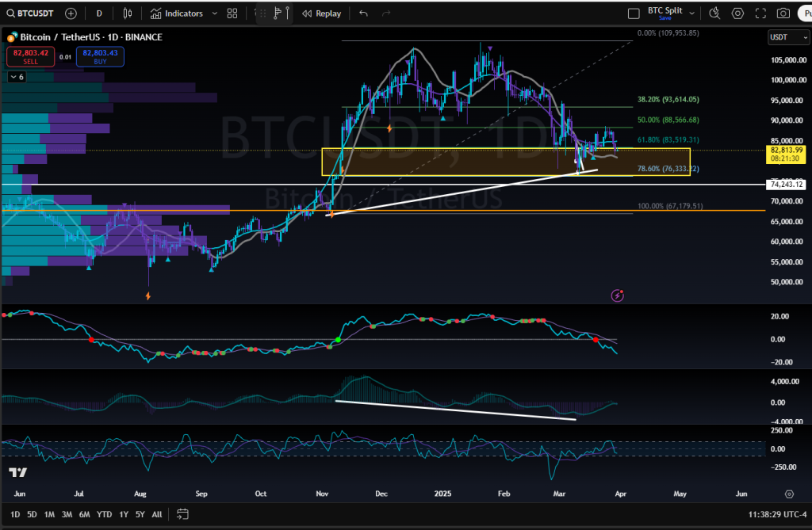Collapse the indicator legend showing 6
The width and height of the screenshot is (812, 530).
coord(17,77)
